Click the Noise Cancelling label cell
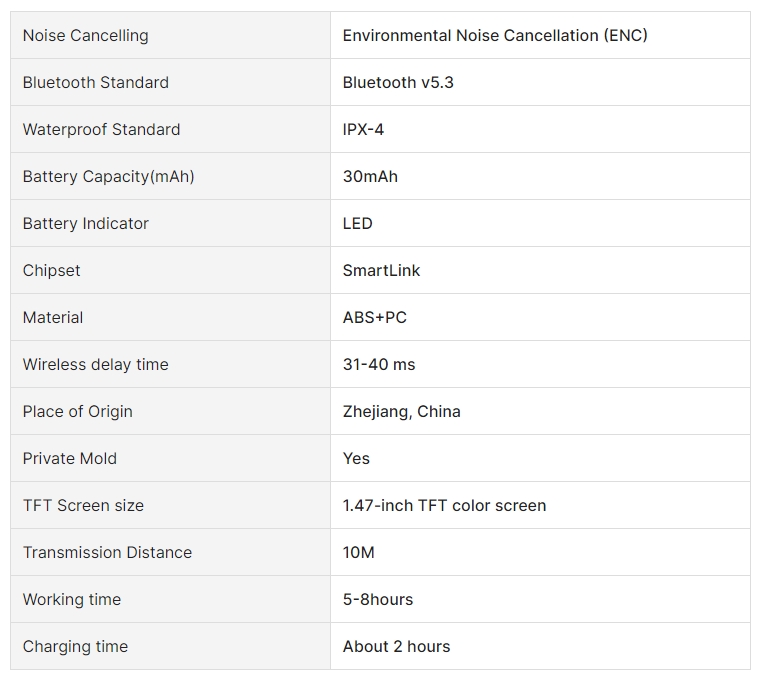The height and width of the screenshot is (684, 760). click(x=171, y=35)
